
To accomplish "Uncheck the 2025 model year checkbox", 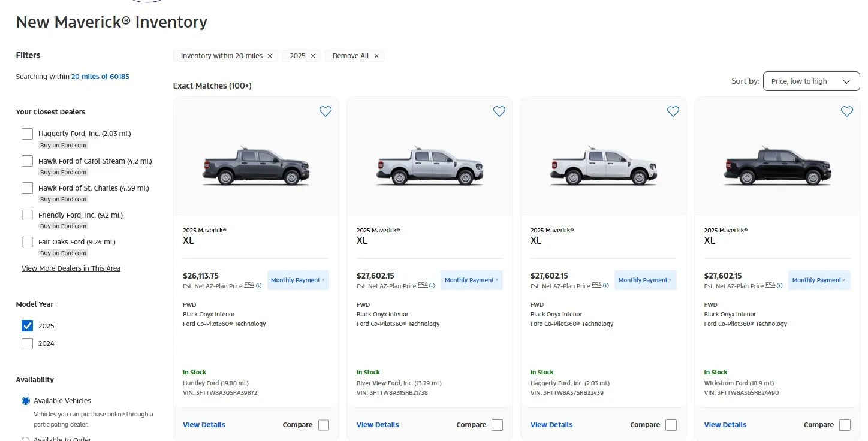I will click(x=27, y=325).
